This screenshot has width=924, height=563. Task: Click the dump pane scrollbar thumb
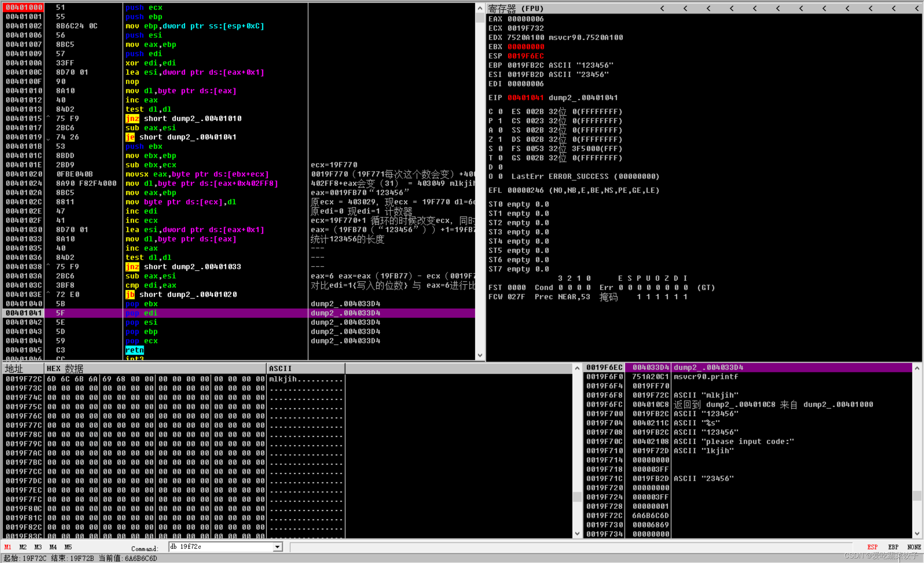coord(577,497)
